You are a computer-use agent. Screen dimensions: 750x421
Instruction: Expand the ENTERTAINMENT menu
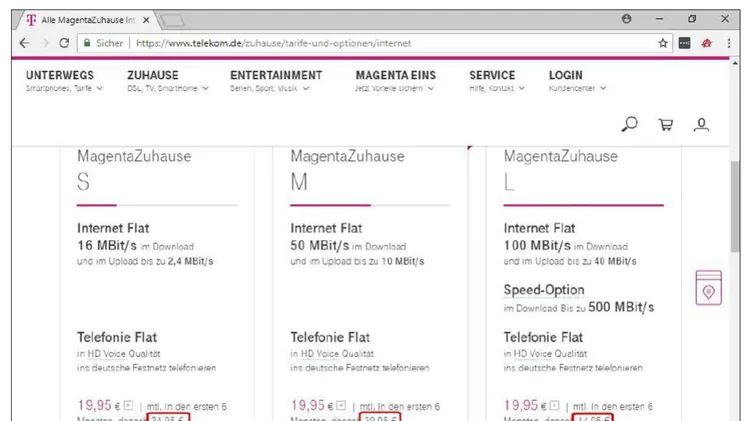(x=276, y=81)
